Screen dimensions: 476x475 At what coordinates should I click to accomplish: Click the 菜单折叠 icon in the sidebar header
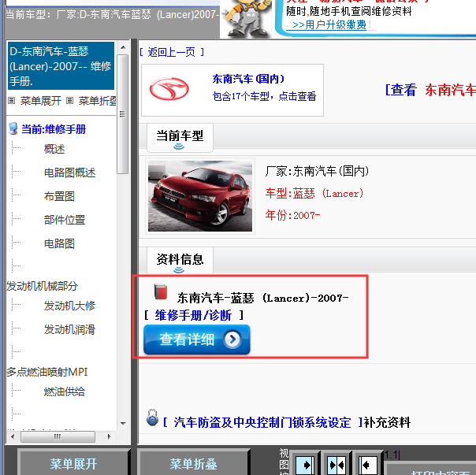[x=70, y=101]
